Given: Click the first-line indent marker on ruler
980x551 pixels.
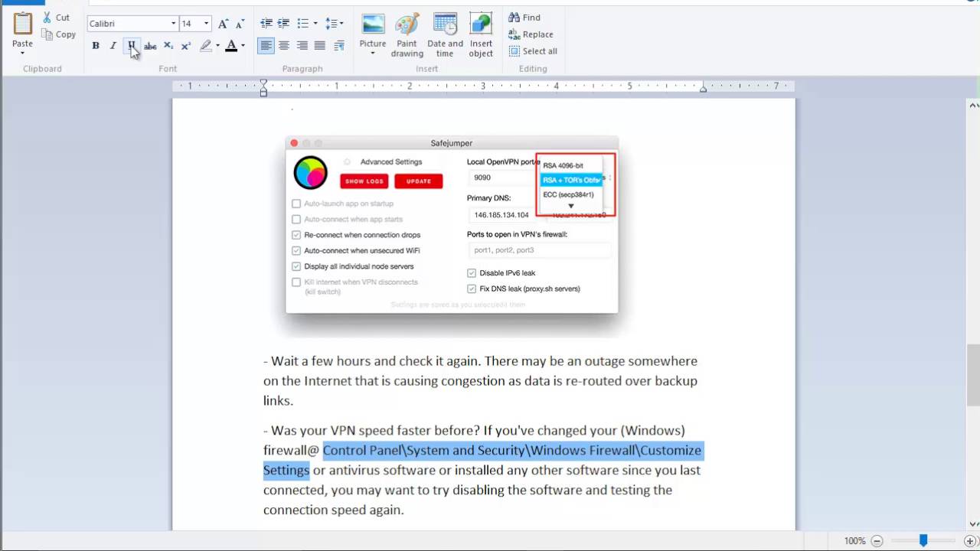Looking at the screenshot, I should [263, 83].
